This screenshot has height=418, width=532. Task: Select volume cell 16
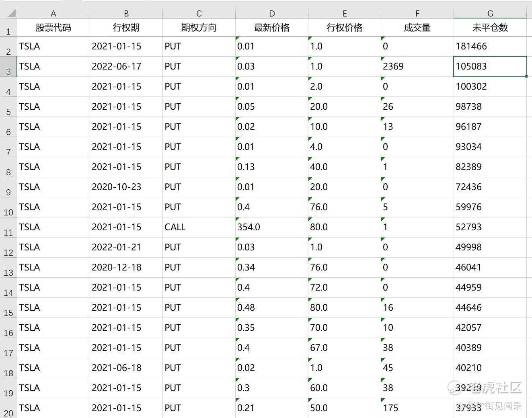click(417, 307)
